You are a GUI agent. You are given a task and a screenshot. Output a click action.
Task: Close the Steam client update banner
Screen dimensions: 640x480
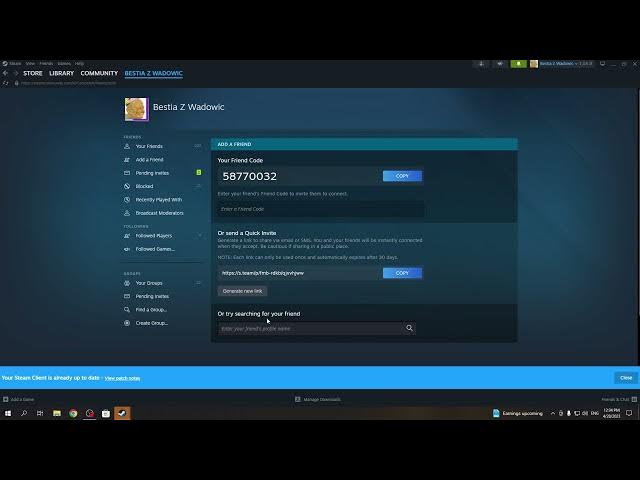(626, 378)
